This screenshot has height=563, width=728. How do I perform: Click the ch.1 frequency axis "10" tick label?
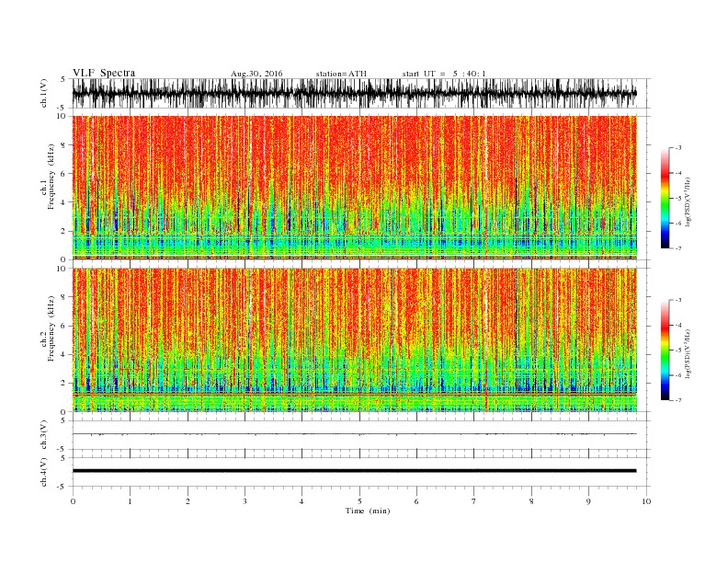[61, 116]
